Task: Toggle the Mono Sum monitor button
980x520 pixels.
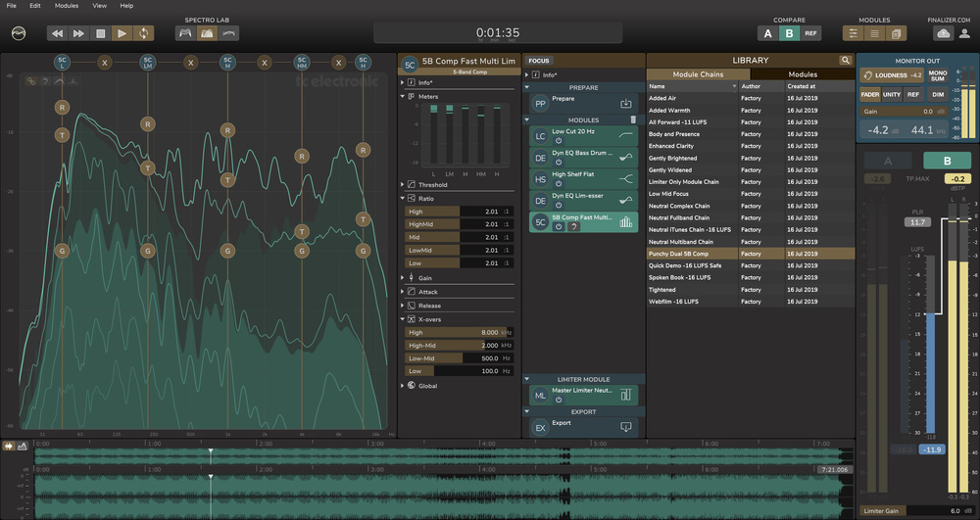Action: [938, 74]
